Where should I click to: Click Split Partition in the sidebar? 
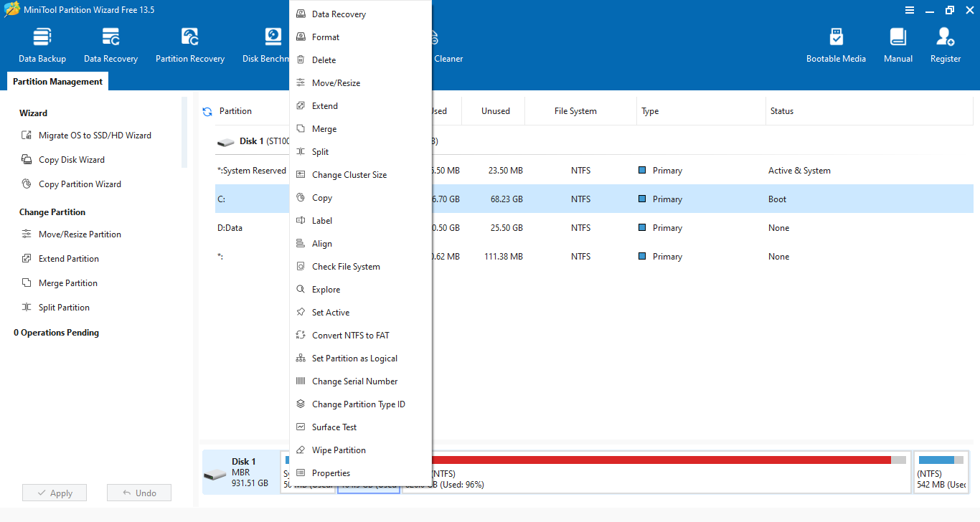coord(64,308)
